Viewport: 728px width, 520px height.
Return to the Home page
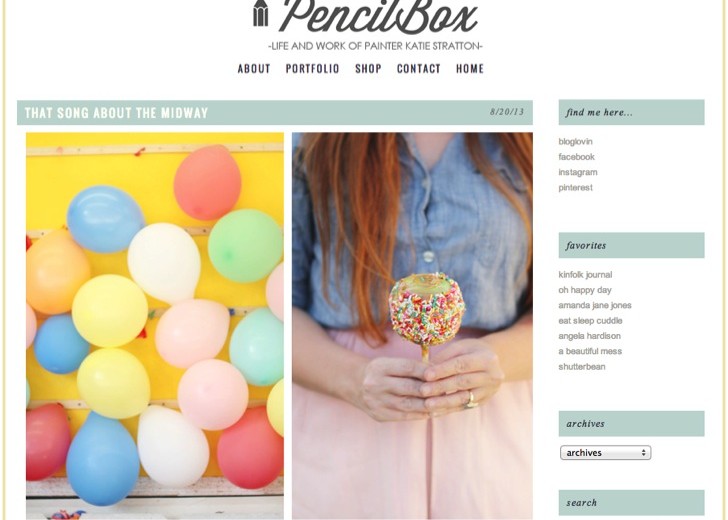coord(470,69)
